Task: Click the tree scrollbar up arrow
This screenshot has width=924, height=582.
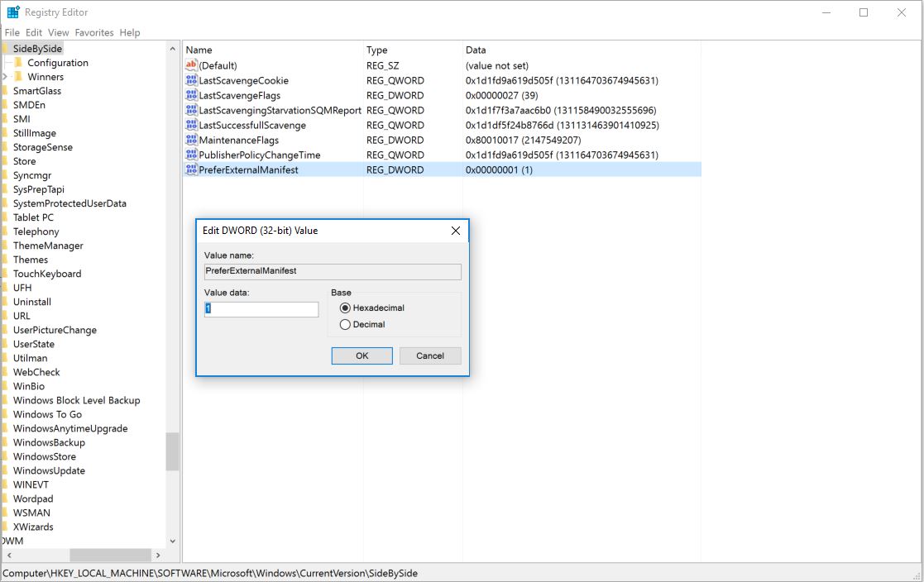Action: tap(172, 49)
